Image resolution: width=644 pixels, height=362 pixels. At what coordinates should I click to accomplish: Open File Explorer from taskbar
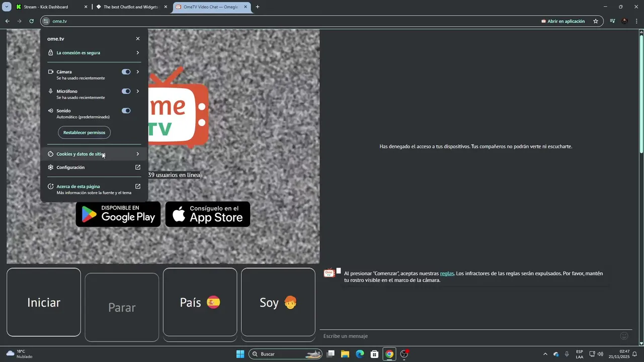click(345, 354)
